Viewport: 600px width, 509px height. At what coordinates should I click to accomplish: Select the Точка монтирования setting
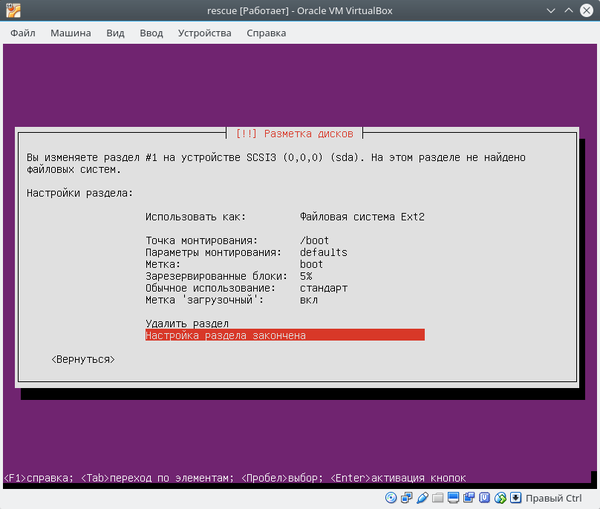[285, 241]
